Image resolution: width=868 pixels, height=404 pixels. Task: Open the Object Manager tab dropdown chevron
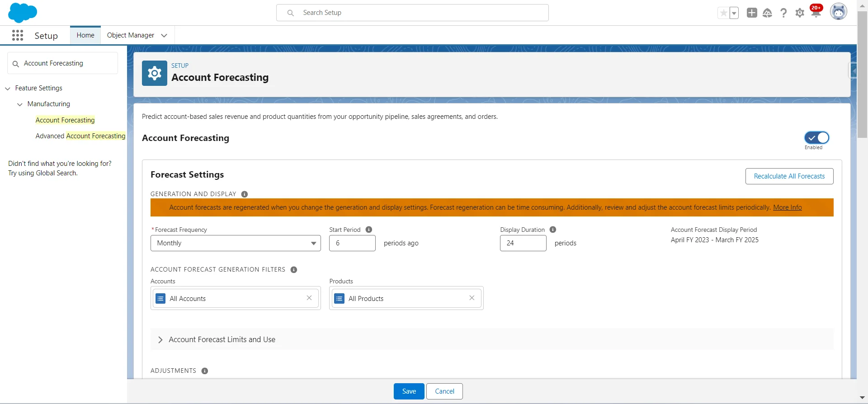click(x=164, y=35)
